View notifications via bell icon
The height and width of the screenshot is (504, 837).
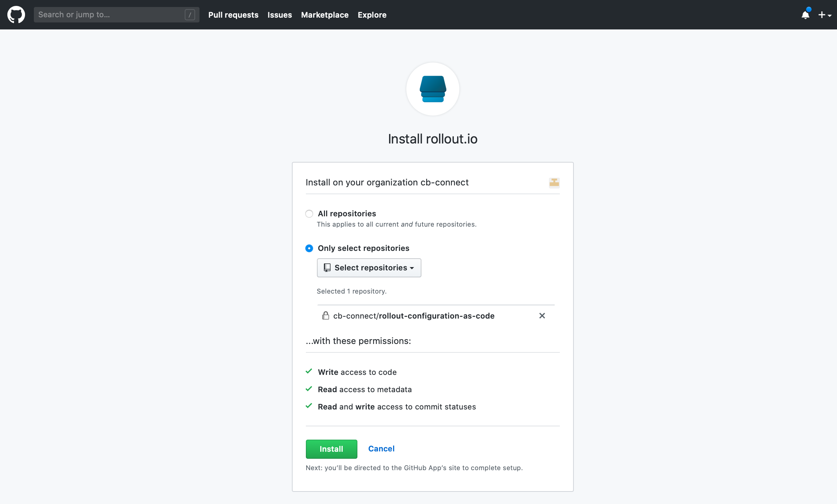pos(805,15)
